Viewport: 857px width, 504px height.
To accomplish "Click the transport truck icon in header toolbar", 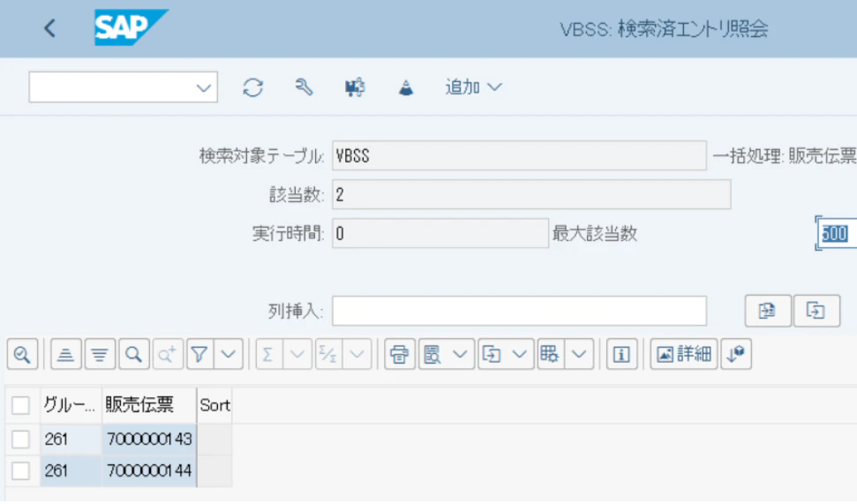I will coord(355,87).
